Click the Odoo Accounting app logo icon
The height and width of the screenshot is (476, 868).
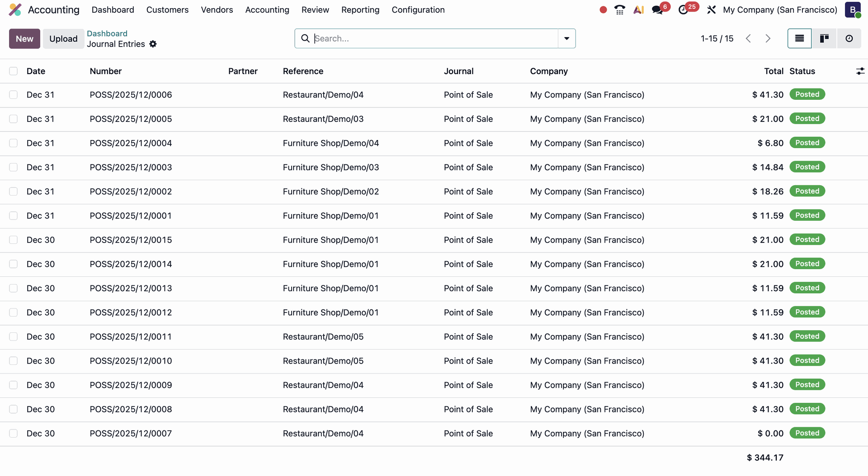15,10
